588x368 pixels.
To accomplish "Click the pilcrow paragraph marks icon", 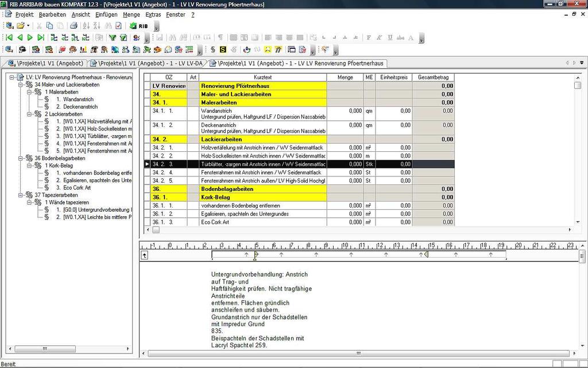I will point(220,37).
